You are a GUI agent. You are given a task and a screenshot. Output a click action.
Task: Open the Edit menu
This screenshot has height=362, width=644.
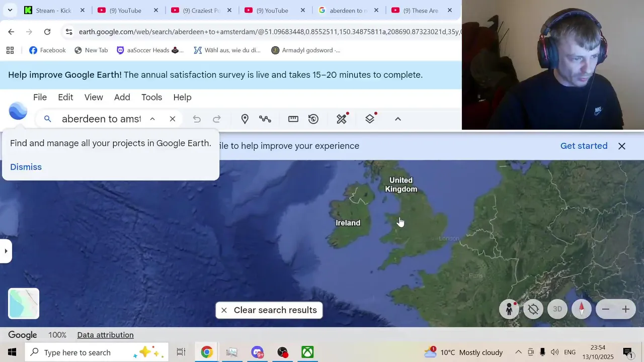click(x=65, y=97)
